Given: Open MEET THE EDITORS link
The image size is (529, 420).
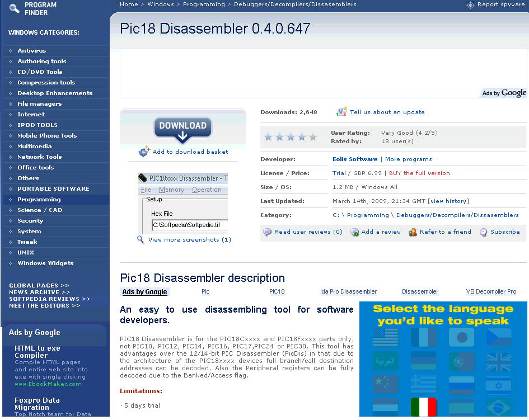Looking at the screenshot, I should pyautogui.click(x=45, y=305).
